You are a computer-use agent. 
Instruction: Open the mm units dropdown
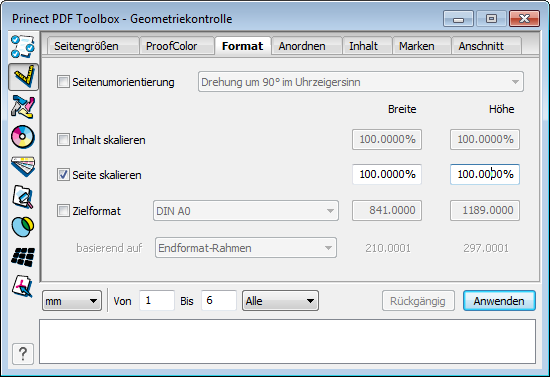(x=72, y=301)
